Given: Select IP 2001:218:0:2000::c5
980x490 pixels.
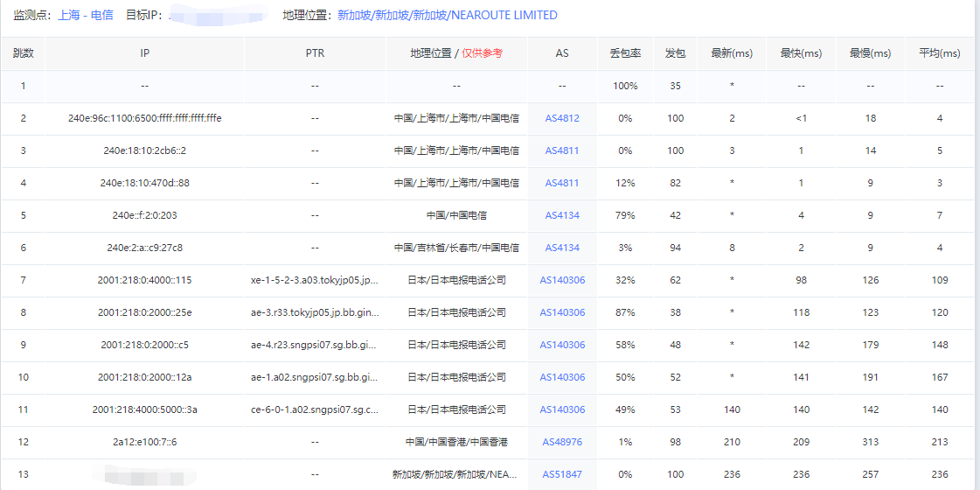Looking at the screenshot, I should pyautogui.click(x=145, y=345).
